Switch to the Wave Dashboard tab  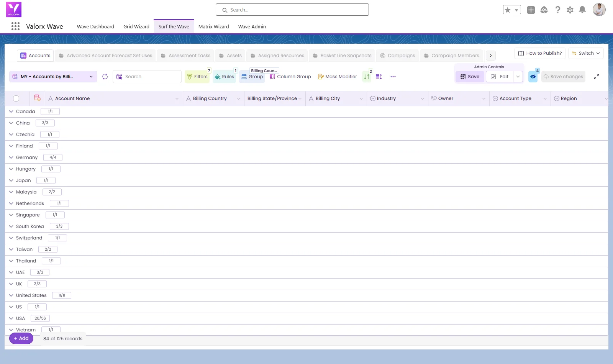point(95,26)
